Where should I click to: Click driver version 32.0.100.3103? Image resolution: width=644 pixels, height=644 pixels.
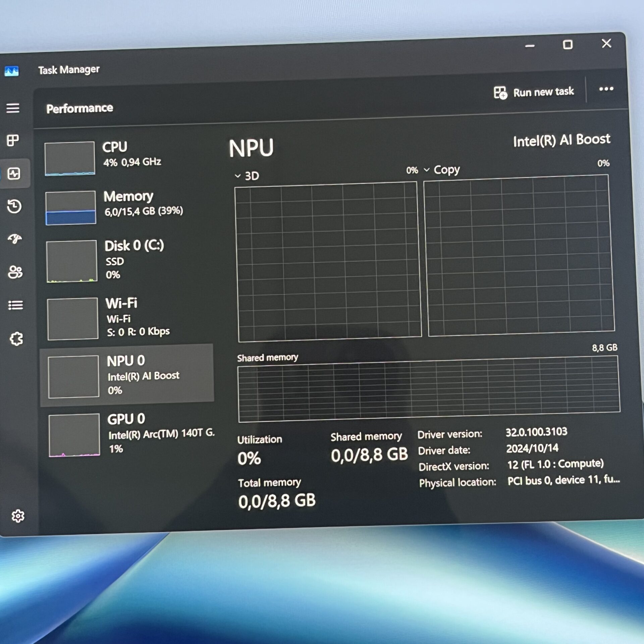[x=536, y=432]
